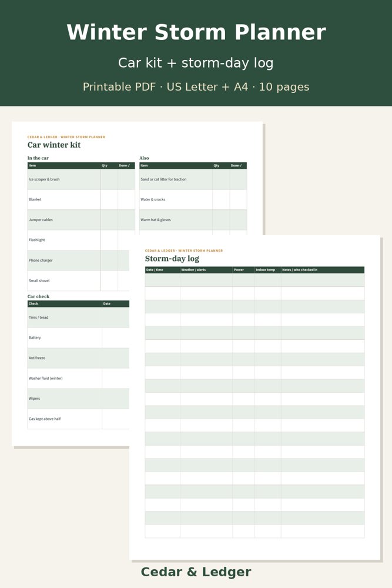Select the 'Phone charger' item row
The height and width of the screenshot is (588, 392).
(78, 260)
